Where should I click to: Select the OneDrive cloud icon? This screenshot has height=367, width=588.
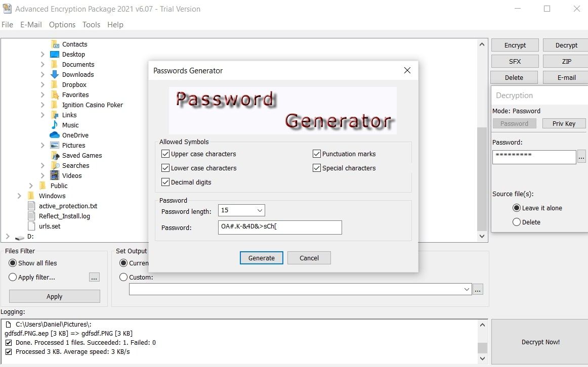point(55,135)
